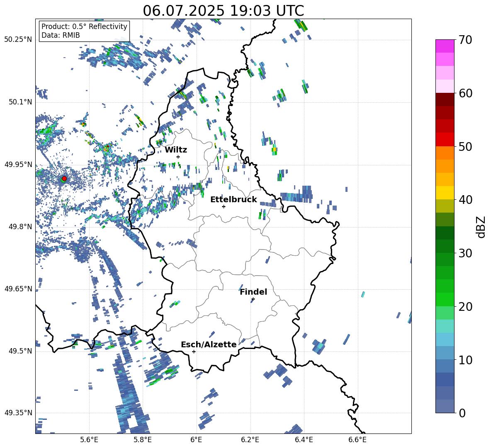Viewport: 491px width, 448px height.
Task: Click the colorbar tick value 50
Action: [x=465, y=146]
